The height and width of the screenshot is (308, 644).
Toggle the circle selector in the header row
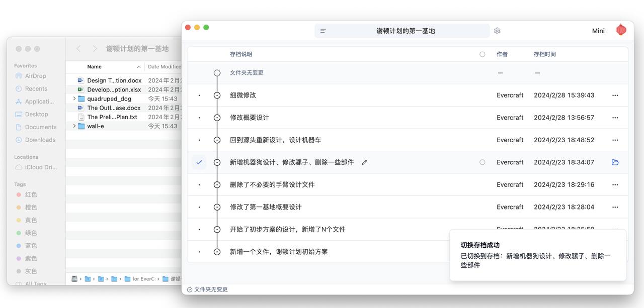click(x=482, y=54)
